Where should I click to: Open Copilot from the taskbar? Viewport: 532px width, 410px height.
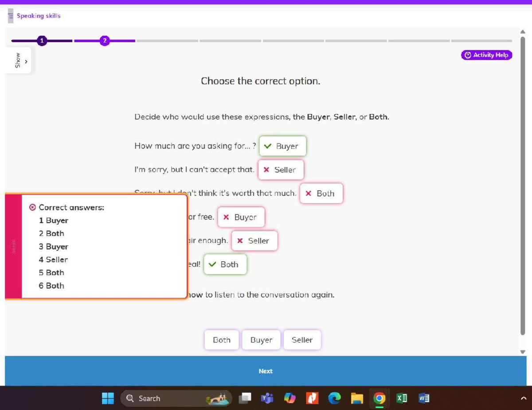coord(289,398)
